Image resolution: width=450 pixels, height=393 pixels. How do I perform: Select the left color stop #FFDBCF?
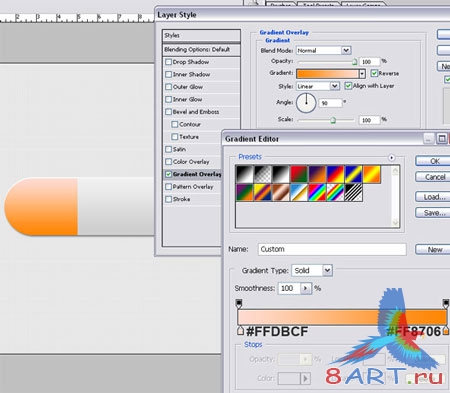click(x=240, y=331)
